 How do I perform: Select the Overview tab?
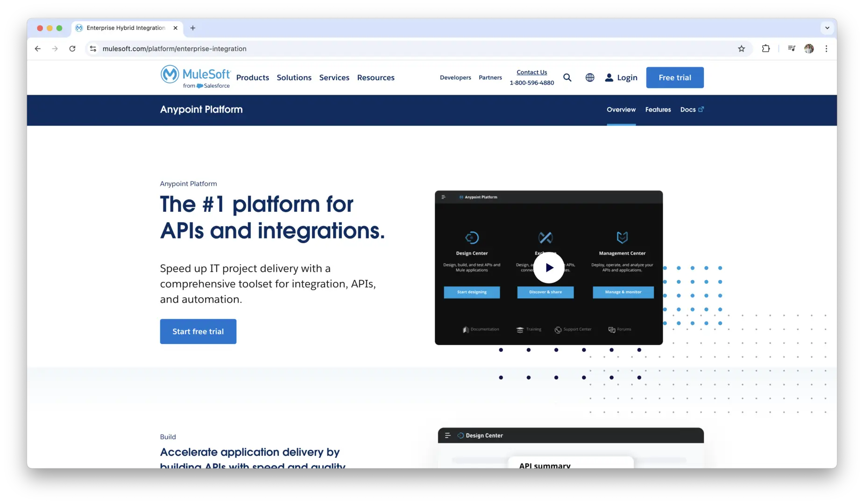(x=621, y=110)
